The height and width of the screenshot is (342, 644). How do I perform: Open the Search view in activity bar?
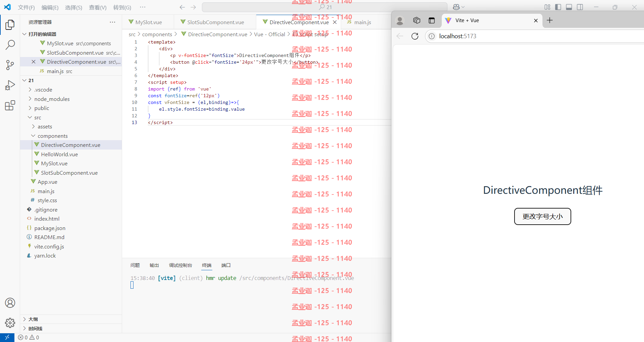pos(10,45)
